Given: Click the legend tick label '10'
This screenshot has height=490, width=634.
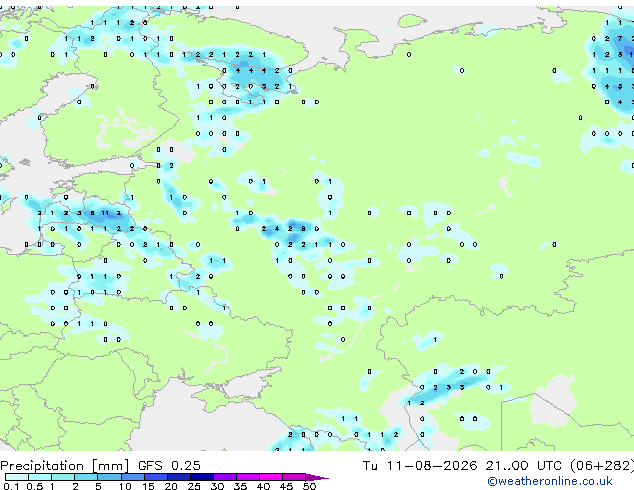Looking at the screenshot, I should [x=125, y=486].
